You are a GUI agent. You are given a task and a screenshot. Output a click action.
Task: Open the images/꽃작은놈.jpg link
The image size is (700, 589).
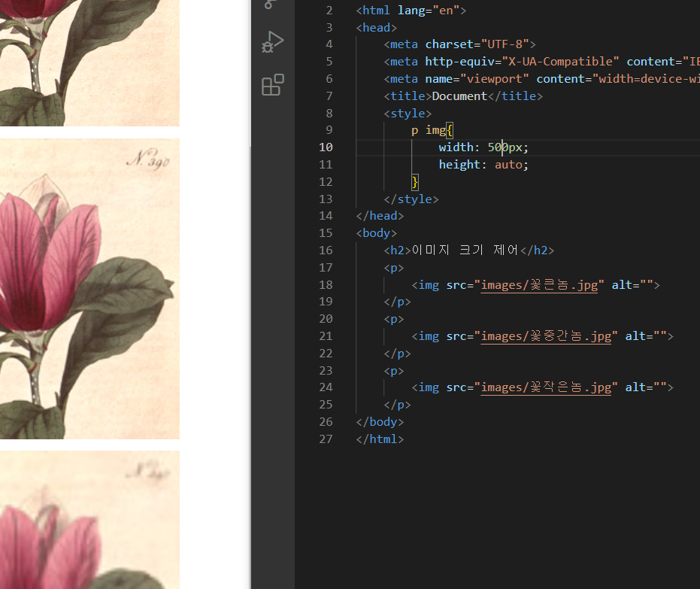click(546, 387)
